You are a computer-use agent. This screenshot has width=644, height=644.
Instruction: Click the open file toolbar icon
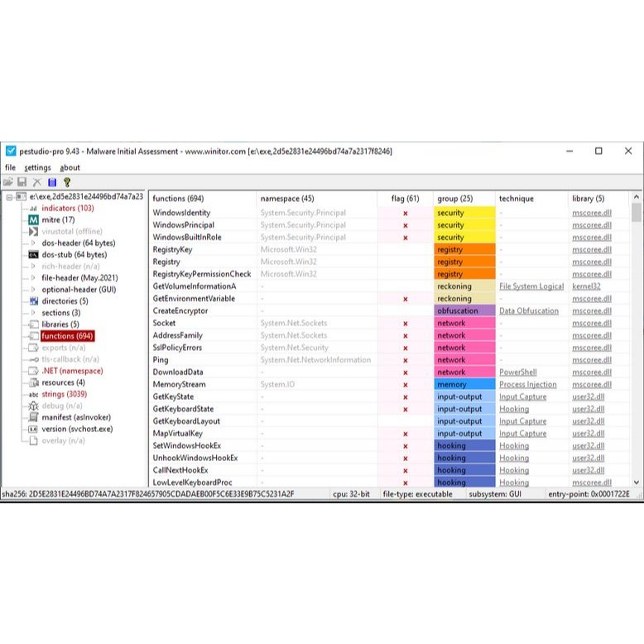coord(8,182)
